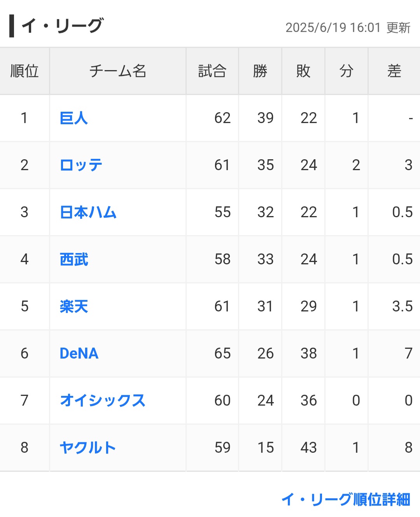Viewport: 420px width, 517px height.
Task: Open the 日本ハム team page
Action: (x=88, y=212)
